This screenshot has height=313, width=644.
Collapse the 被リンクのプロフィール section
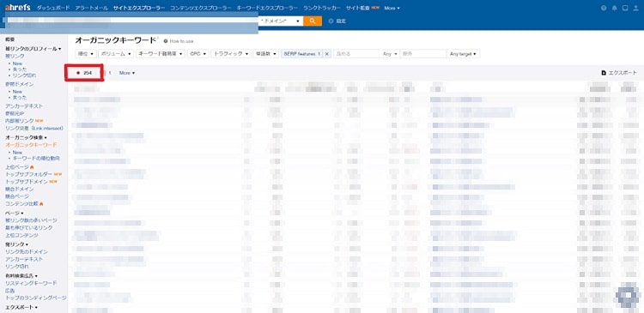click(33, 49)
